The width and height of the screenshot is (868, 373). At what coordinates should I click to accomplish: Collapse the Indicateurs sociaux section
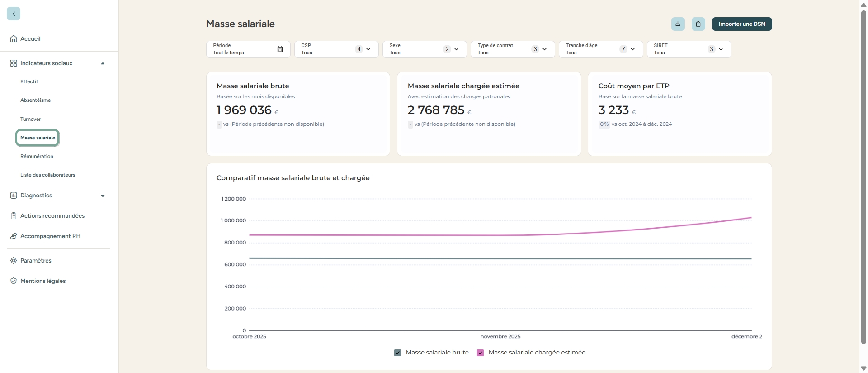[103, 63]
